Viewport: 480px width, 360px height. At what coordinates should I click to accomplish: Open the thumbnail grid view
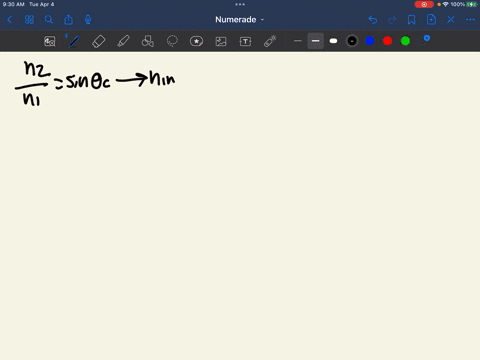tap(29, 20)
